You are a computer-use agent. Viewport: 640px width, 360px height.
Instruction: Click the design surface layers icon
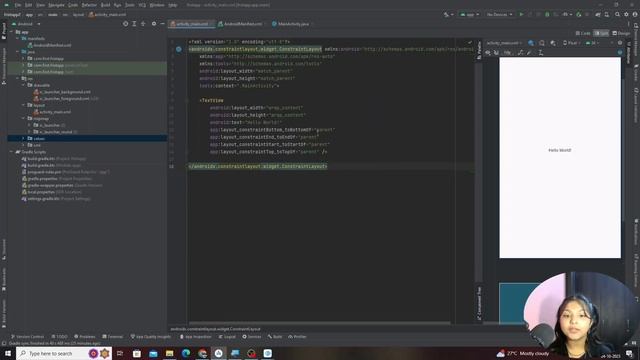[x=531, y=43]
